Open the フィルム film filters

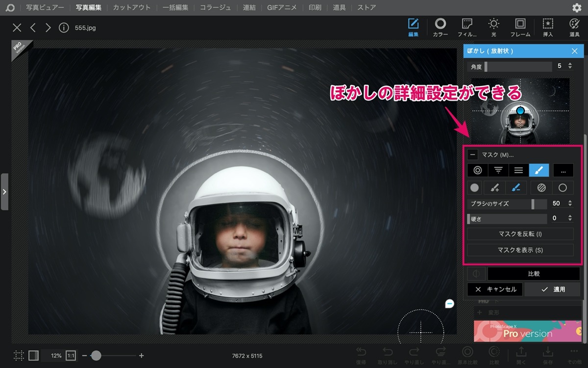click(x=467, y=27)
